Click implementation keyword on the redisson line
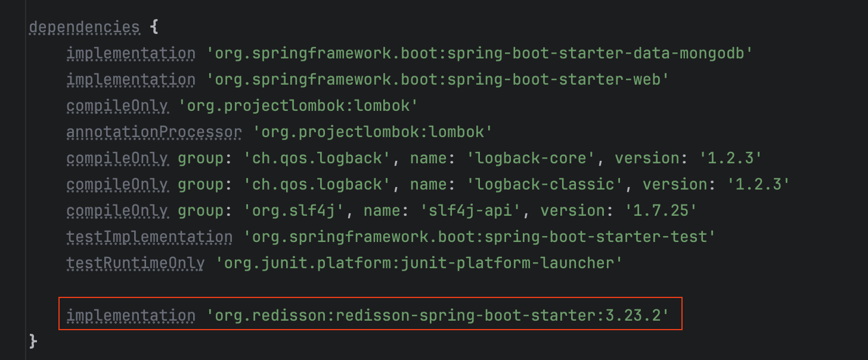This screenshot has height=360, width=868. (131, 316)
